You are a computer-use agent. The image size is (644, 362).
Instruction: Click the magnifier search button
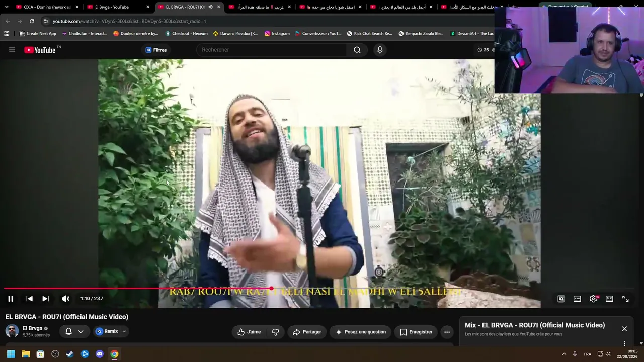tap(357, 50)
